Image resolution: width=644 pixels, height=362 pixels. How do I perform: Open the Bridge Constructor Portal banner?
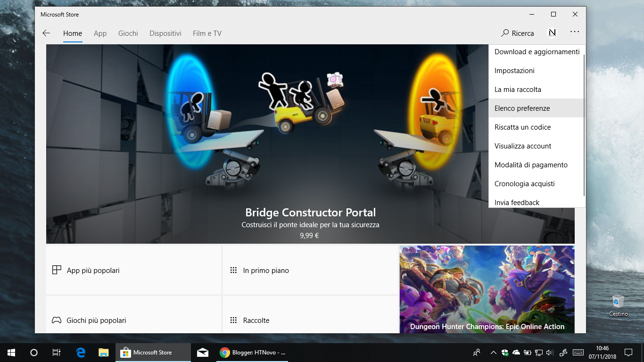tap(310, 144)
